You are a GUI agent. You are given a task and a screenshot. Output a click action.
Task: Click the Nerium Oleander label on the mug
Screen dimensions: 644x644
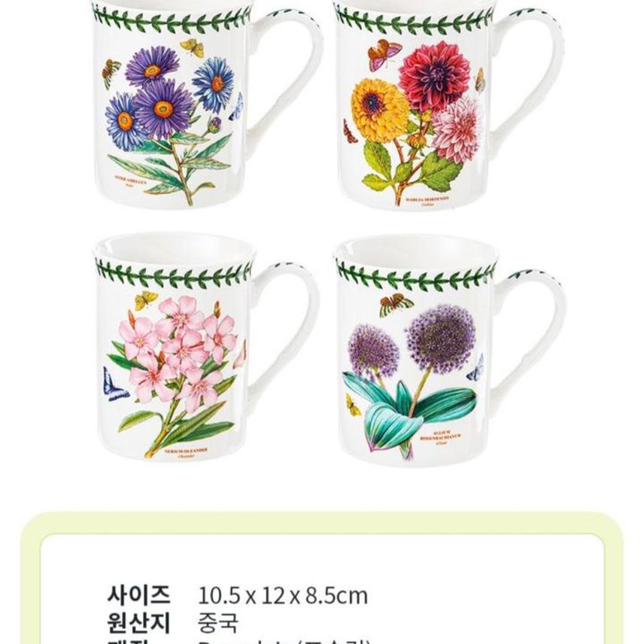[186, 450]
